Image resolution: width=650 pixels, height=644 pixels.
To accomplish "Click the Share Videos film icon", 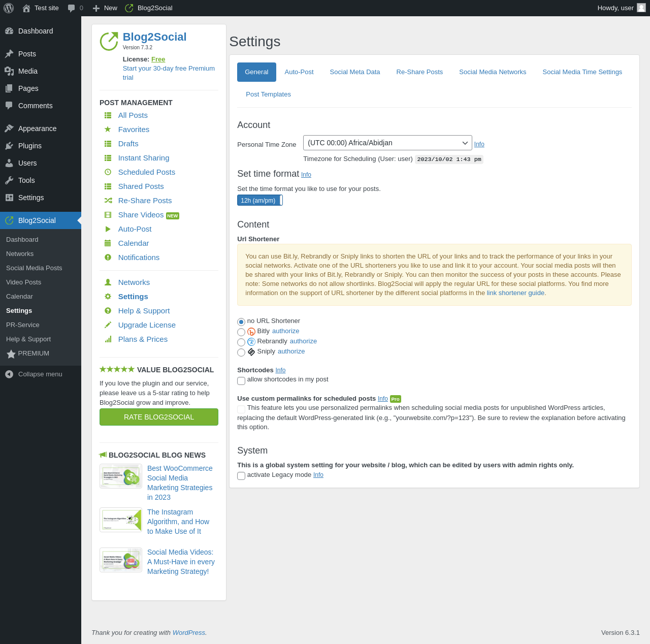I will click(108, 215).
